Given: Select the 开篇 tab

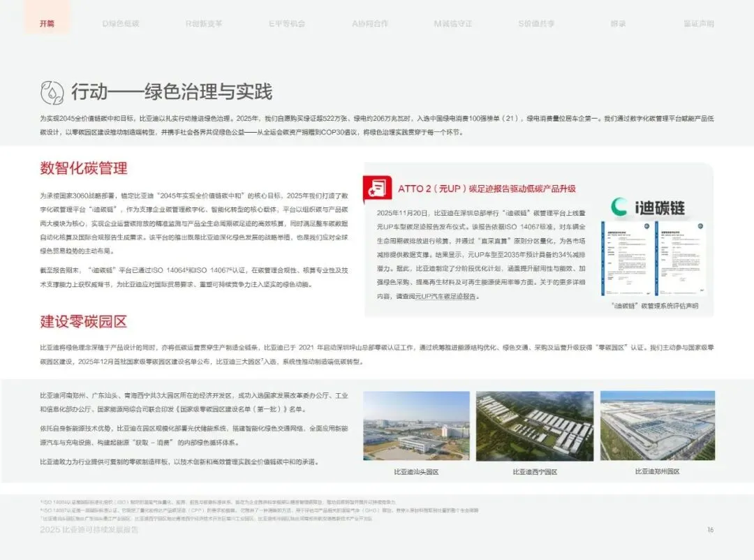Looking at the screenshot, I should point(47,24).
